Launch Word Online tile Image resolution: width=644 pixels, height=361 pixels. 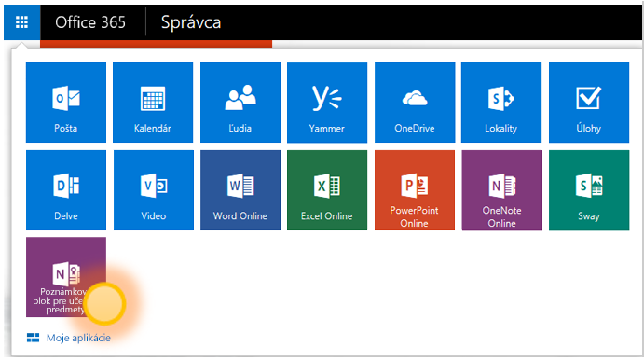click(240, 190)
